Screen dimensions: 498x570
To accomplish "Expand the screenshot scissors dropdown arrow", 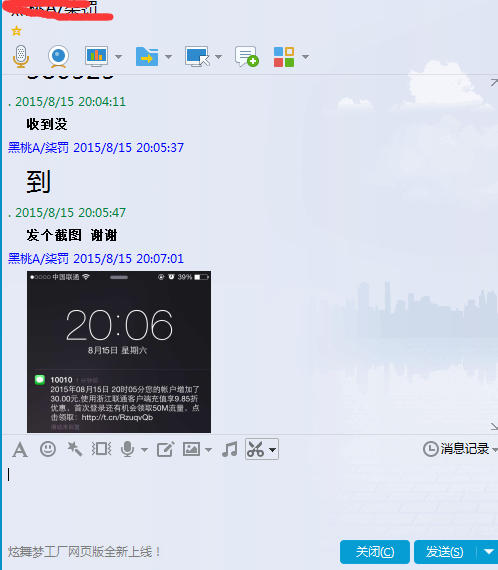I will 273,450.
